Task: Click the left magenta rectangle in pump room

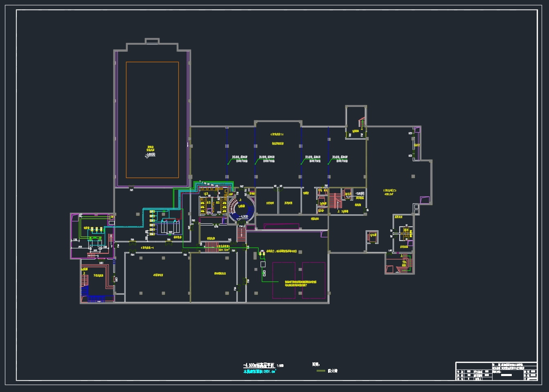Action: point(284,280)
